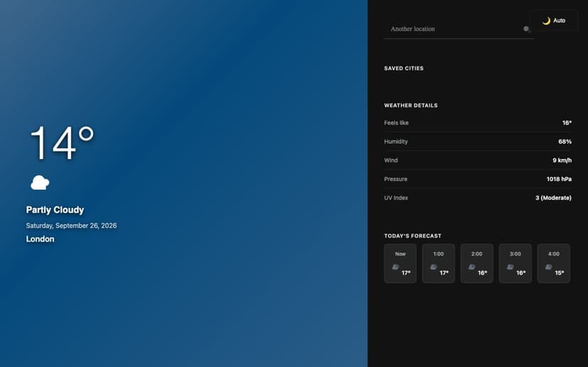Click the UV Index label
The height and width of the screenshot is (367, 588).
click(x=396, y=197)
